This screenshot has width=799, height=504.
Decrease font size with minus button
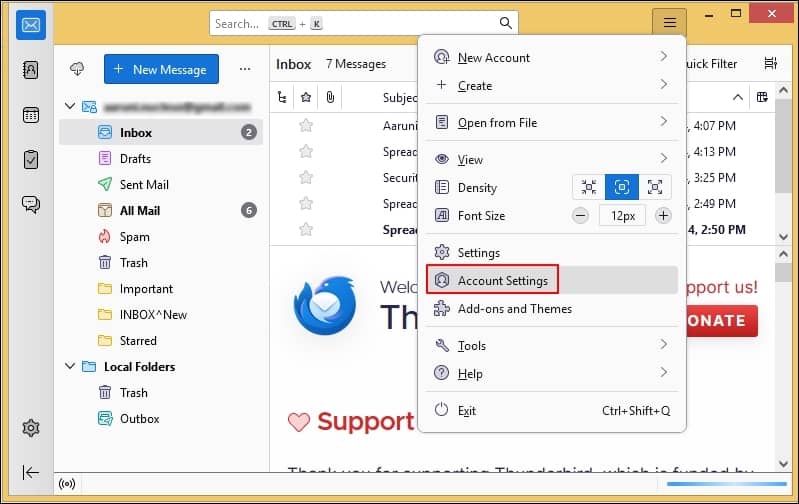(580, 216)
